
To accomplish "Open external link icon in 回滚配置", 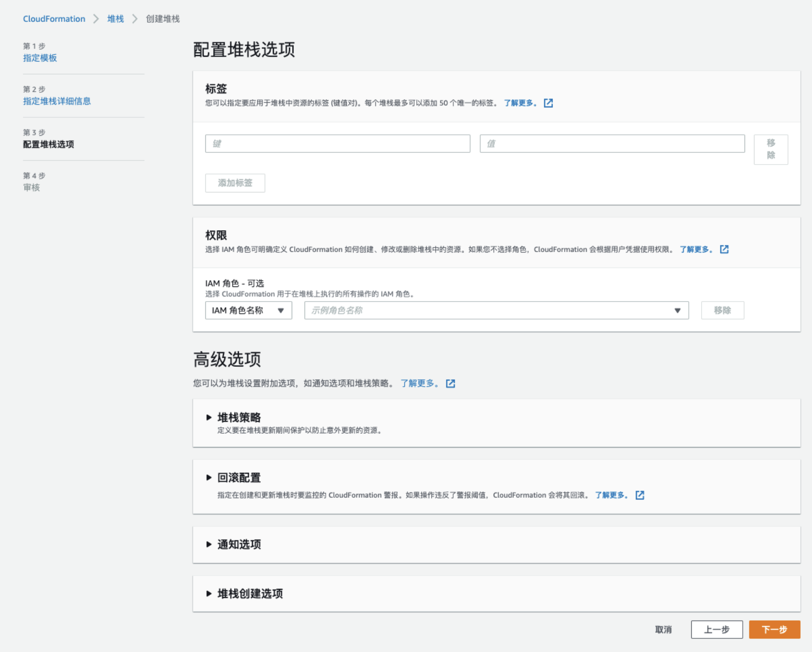I will pyautogui.click(x=640, y=495).
